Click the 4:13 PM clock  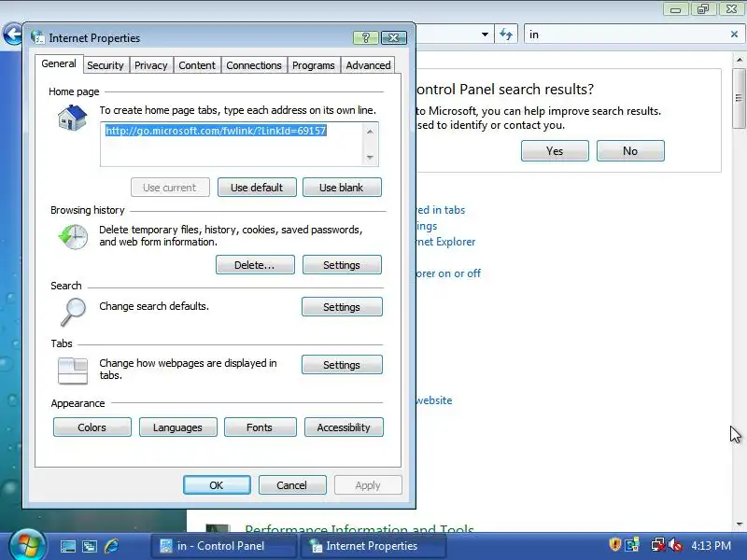(712, 545)
